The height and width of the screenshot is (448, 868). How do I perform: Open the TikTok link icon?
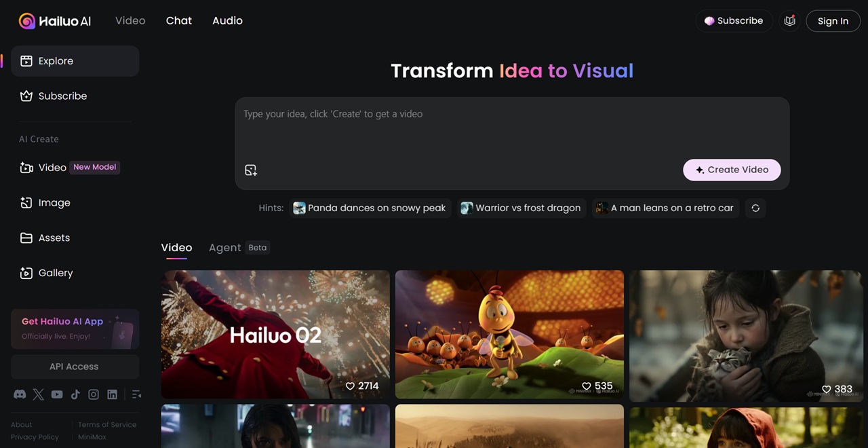coord(75,394)
